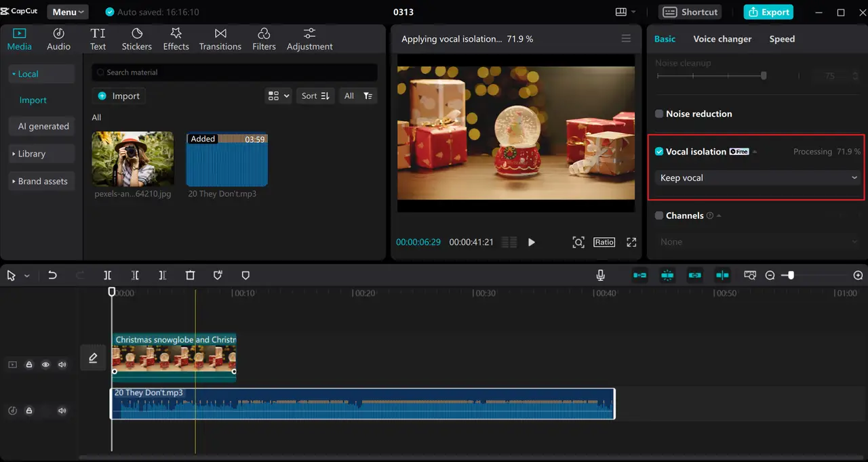Image resolution: width=868 pixels, height=462 pixels.
Task: Open the Shortcut panel
Action: pos(691,12)
